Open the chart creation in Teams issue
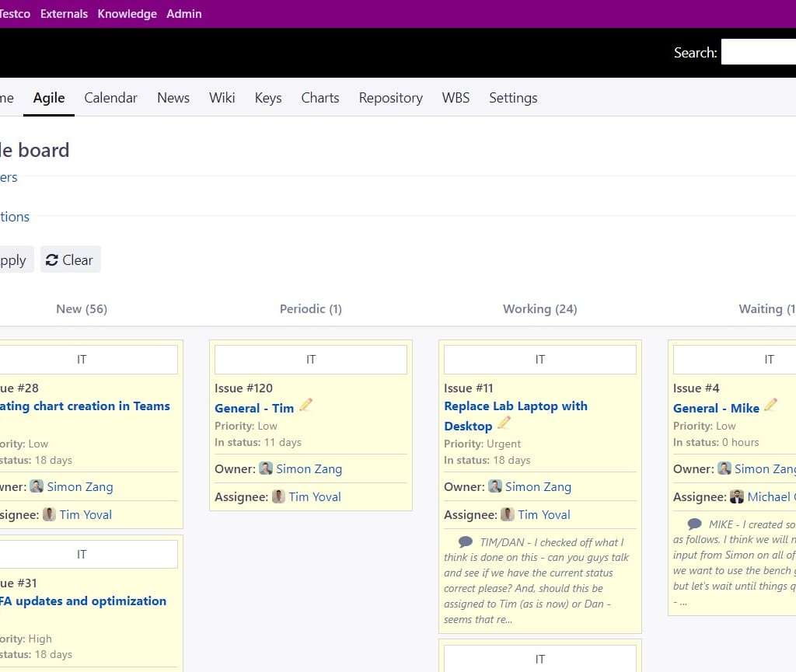The width and height of the screenshot is (796, 672). tap(85, 406)
